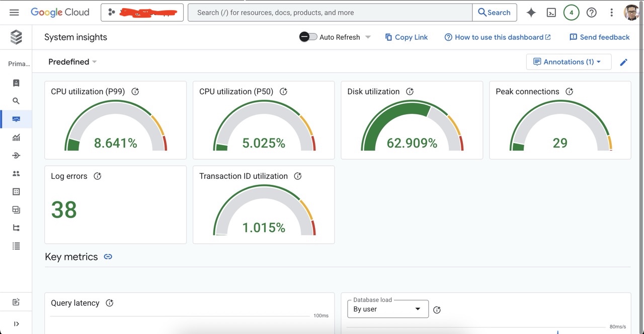Open the help question mark icon

click(592, 13)
